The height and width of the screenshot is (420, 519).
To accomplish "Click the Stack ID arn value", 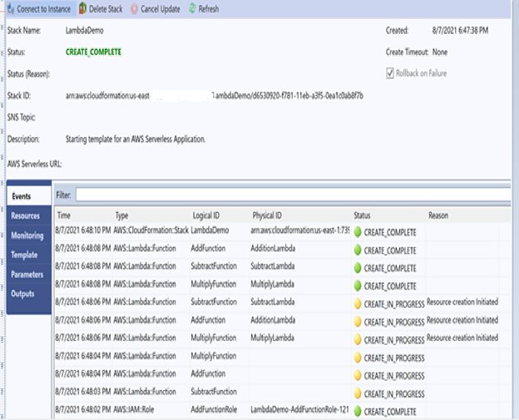I will (x=214, y=96).
